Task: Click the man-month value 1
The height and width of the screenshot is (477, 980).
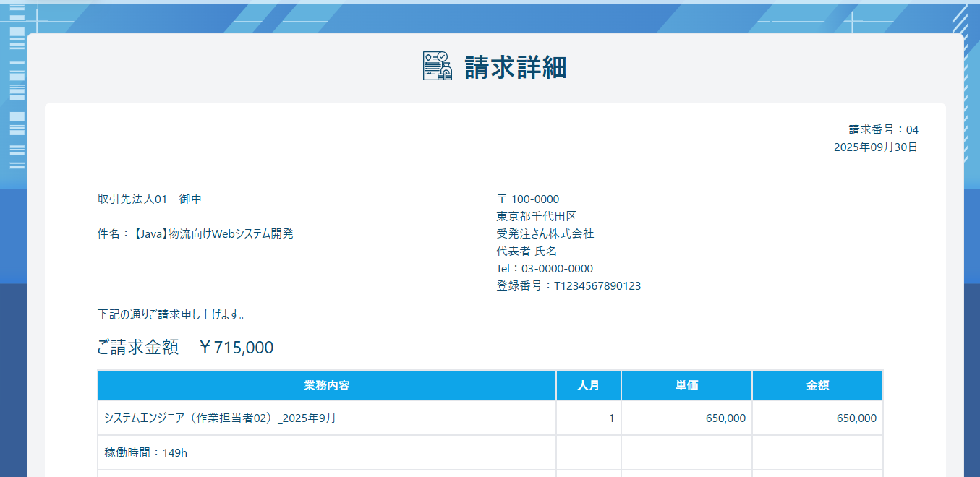Action: click(x=611, y=418)
